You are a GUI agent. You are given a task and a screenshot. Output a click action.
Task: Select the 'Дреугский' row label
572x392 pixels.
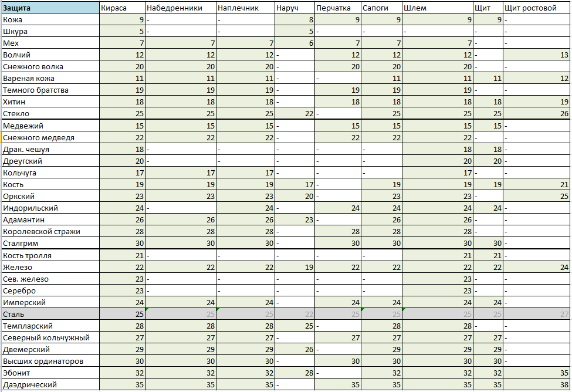click(x=50, y=161)
